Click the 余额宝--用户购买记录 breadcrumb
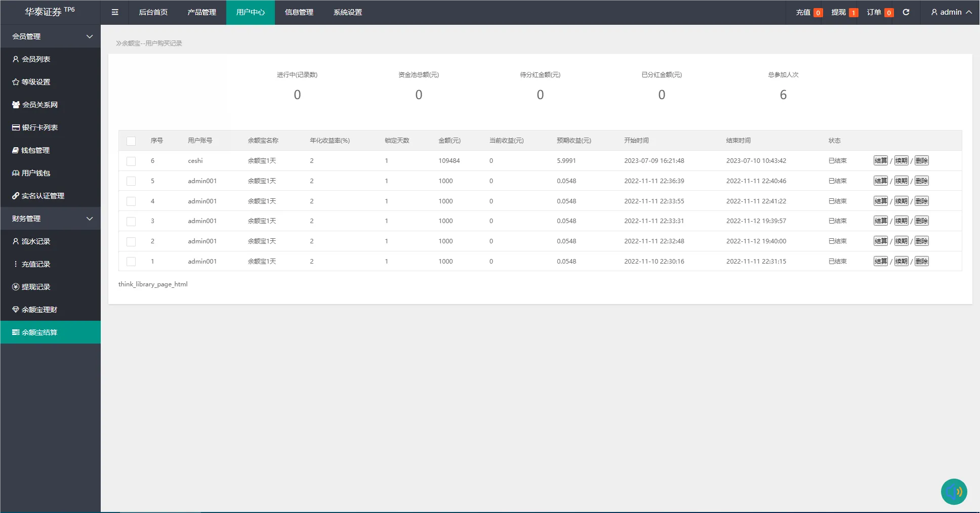 pos(152,44)
